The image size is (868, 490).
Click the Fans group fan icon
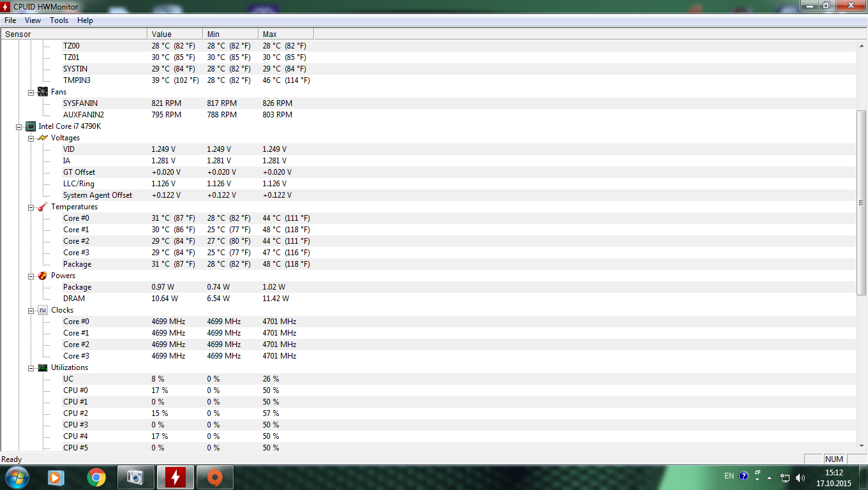(x=43, y=92)
